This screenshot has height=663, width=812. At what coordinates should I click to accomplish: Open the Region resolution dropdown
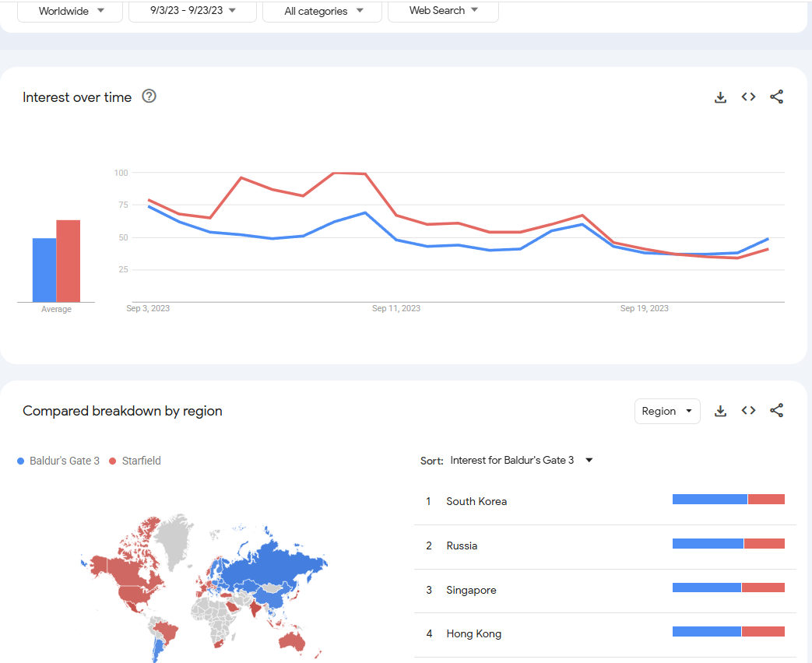(x=666, y=411)
